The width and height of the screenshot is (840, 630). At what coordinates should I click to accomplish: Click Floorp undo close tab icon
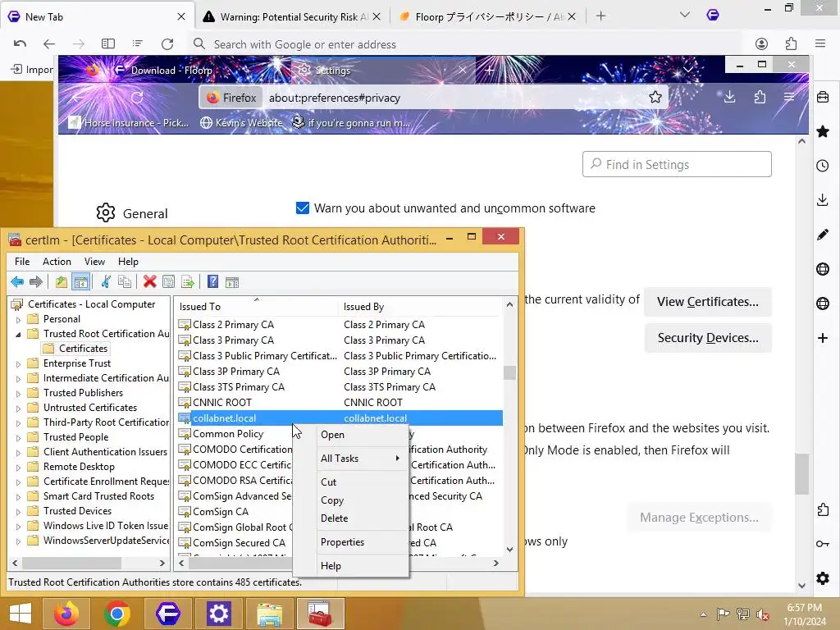[20, 44]
